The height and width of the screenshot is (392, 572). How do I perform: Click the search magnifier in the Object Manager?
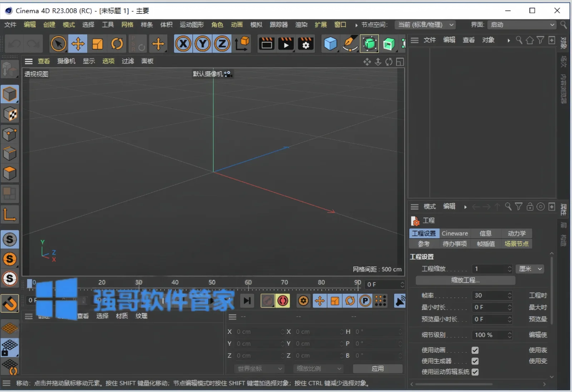point(519,40)
